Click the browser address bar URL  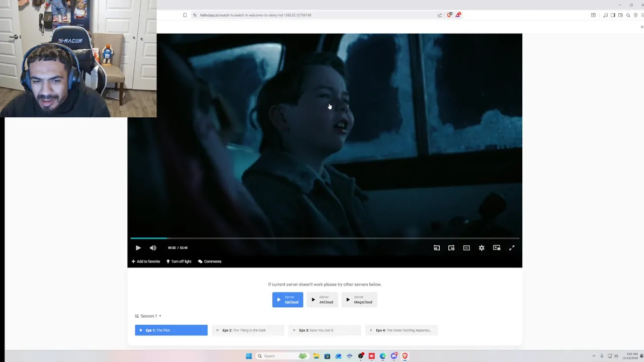click(x=256, y=15)
